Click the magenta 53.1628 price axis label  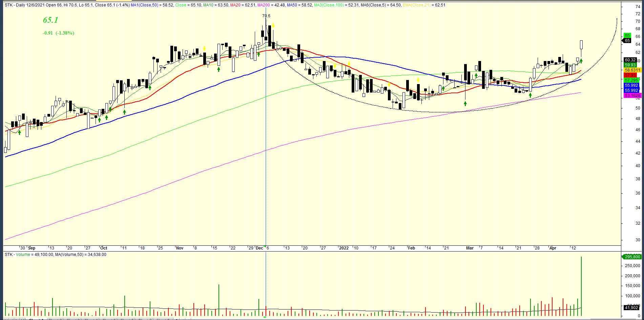(x=632, y=96)
